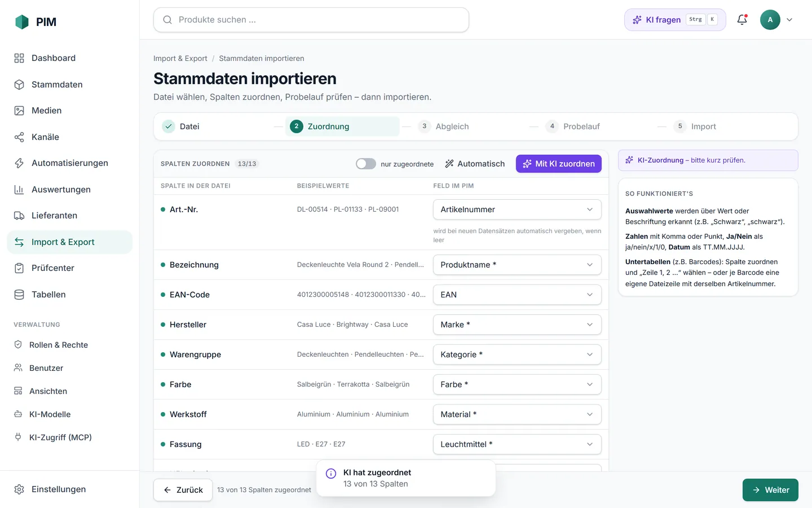The height and width of the screenshot is (508, 812).
Task: Click the PIM logo icon
Action: [21, 22]
